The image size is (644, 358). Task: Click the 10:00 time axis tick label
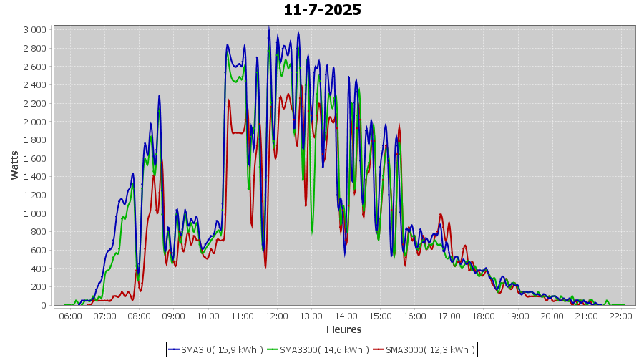(x=208, y=316)
